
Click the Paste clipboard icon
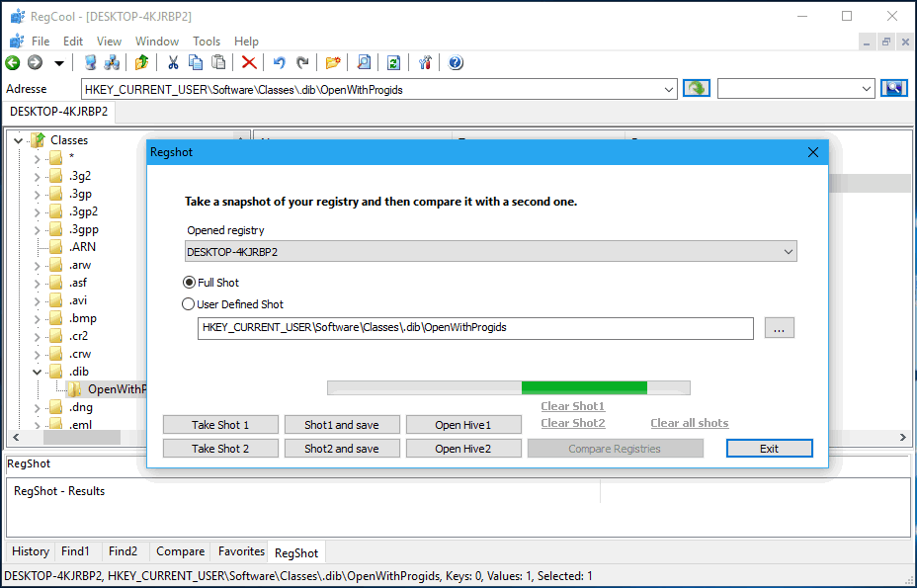(218, 62)
